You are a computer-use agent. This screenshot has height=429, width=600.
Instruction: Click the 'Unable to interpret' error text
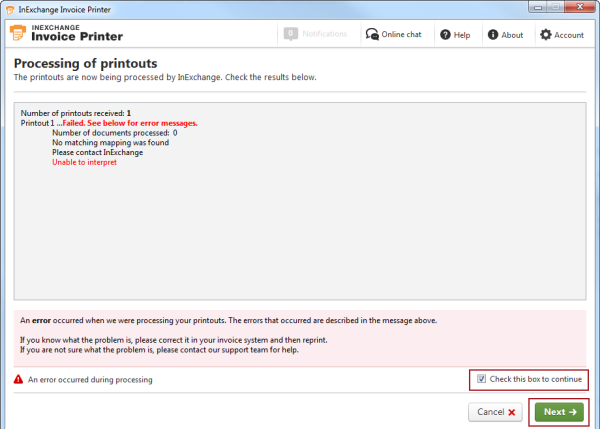click(x=84, y=162)
